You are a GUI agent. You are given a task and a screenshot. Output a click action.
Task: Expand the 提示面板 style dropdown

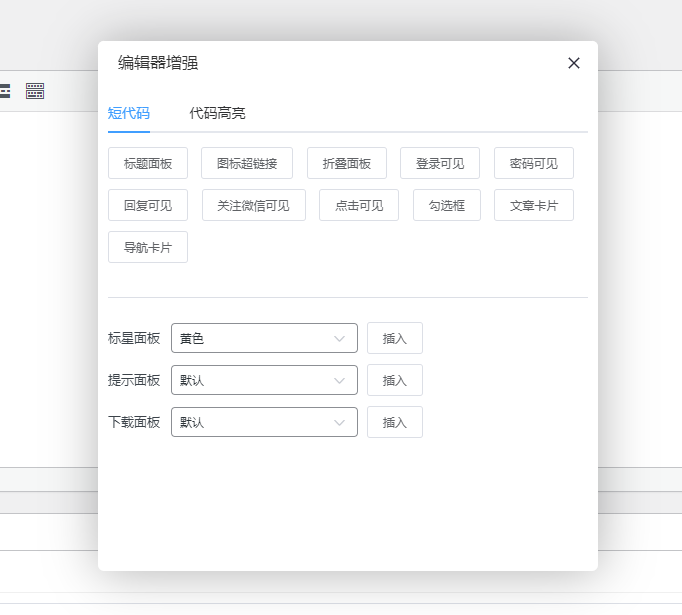[264, 380]
